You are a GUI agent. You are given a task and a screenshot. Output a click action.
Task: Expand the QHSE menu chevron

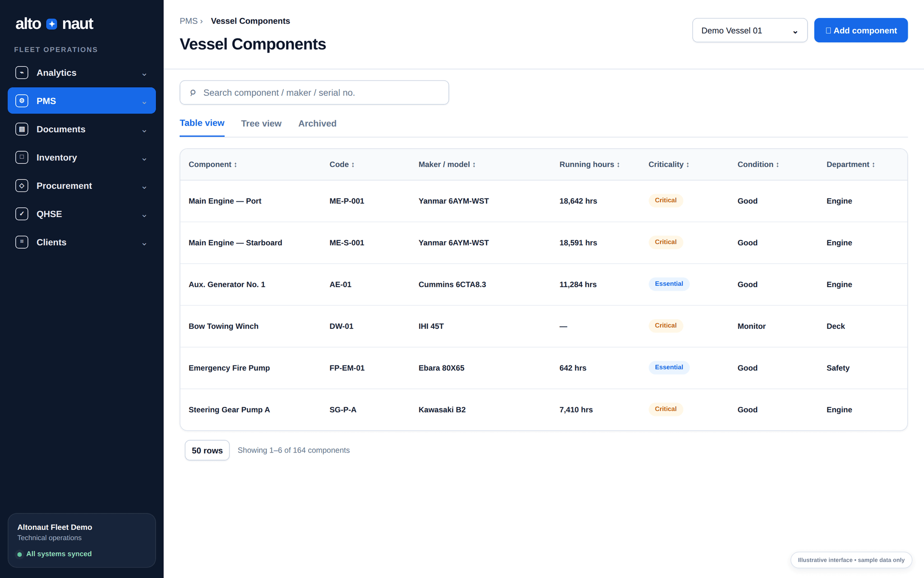(144, 215)
